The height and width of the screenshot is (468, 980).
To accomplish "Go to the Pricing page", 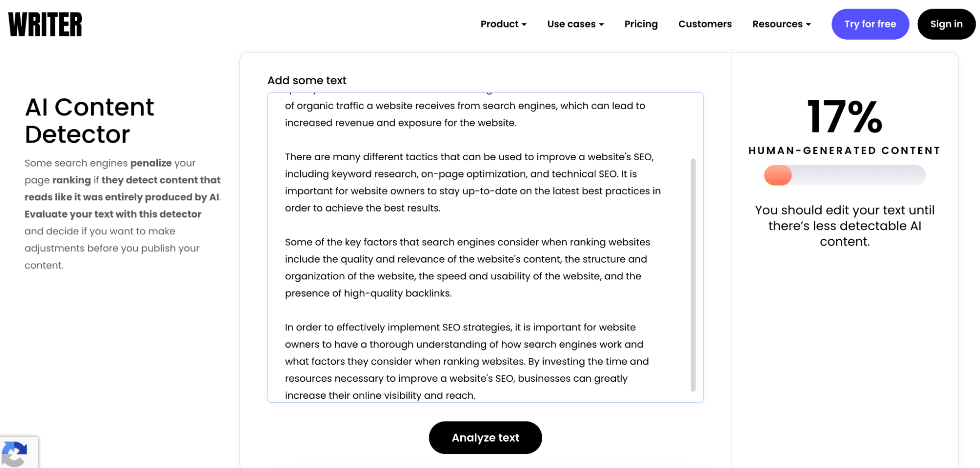I will pos(641,24).
